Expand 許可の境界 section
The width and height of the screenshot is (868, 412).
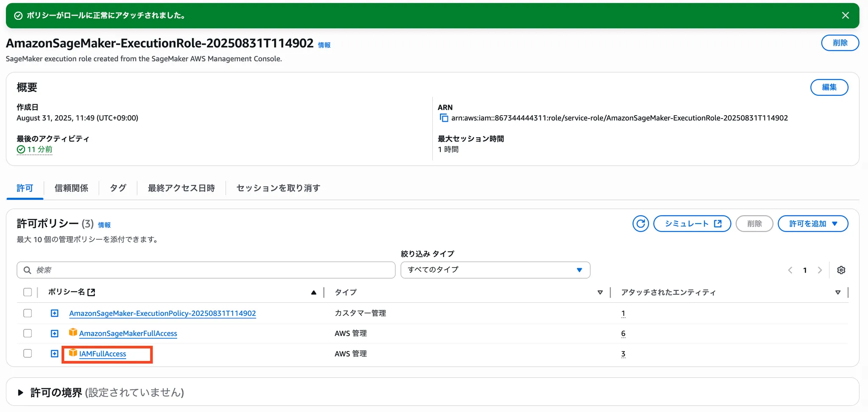click(20, 393)
